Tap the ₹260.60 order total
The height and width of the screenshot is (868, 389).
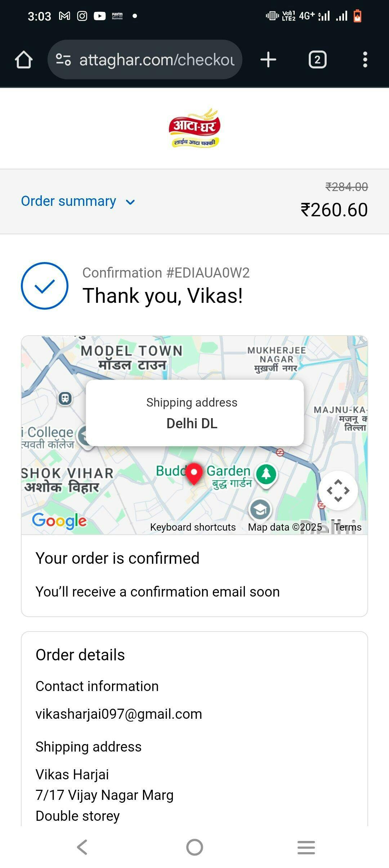334,210
